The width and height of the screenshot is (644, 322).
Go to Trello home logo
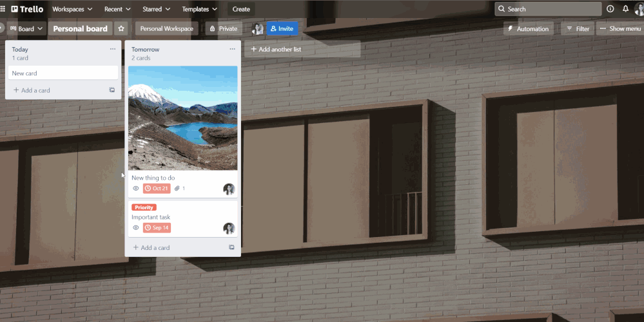pos(27,9)
